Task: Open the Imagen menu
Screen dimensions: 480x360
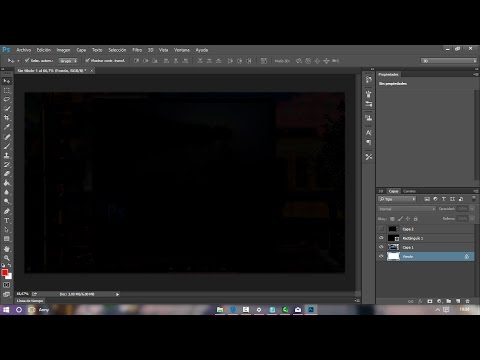Action: [63, 50]
